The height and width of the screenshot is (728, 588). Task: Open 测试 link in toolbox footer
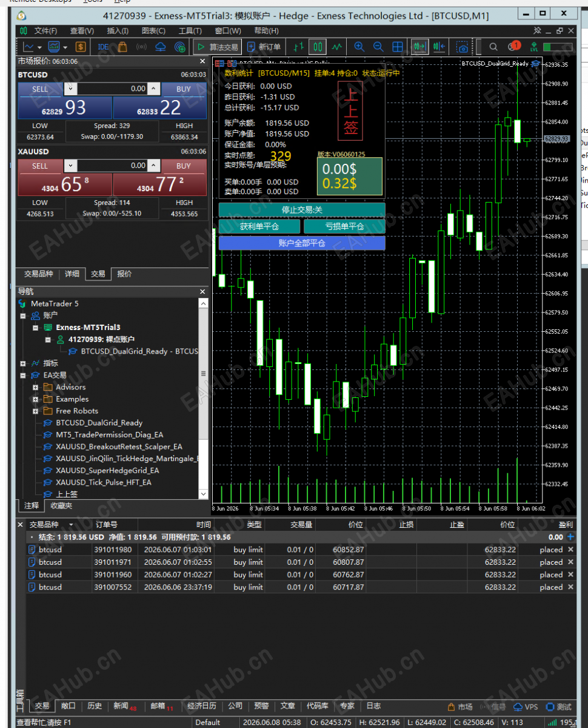[x=559, y=707]
